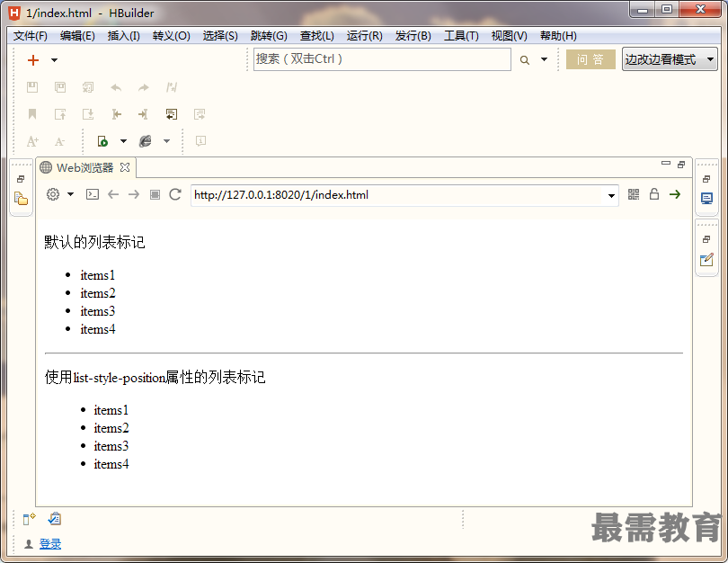
Task: Open dropdown next to IE browser icon
Action: [166, 141]
